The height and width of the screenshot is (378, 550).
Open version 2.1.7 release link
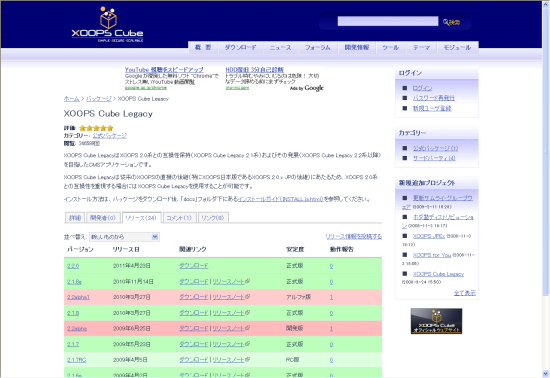tap(73, 344)
